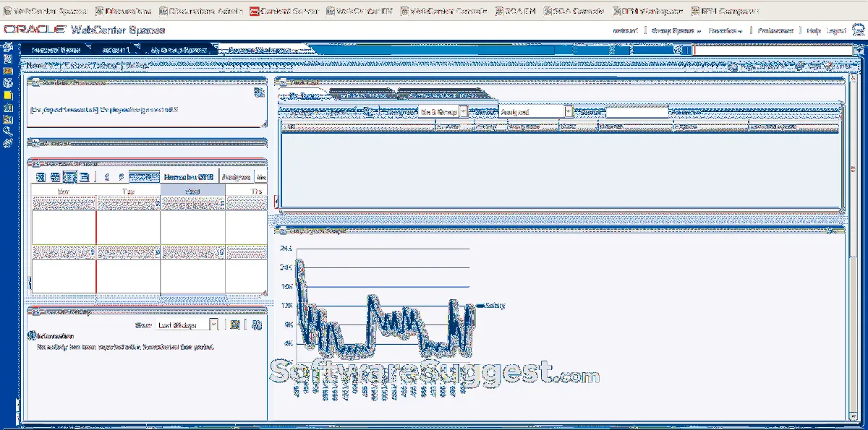Switch to the second space tab
Viewport: 868px width, 430px height.
point(117,50)
